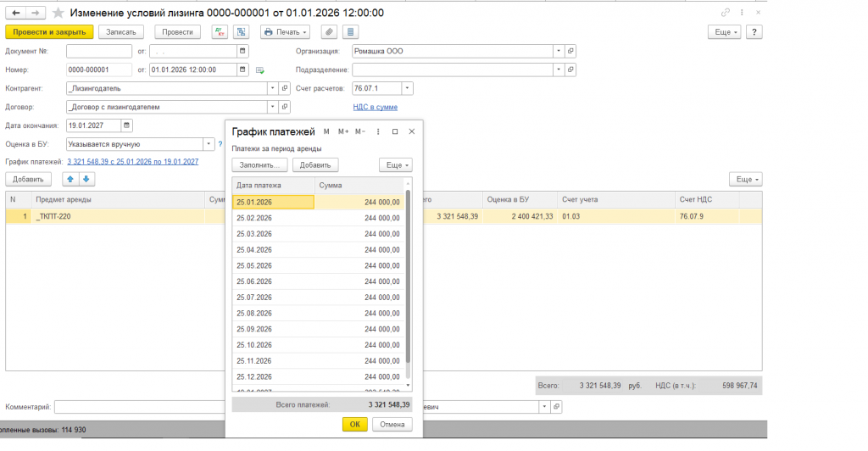This screenshot has width=868, height=451.
Task: Open calendar for Номер date field
Action: tap(242, 70)
